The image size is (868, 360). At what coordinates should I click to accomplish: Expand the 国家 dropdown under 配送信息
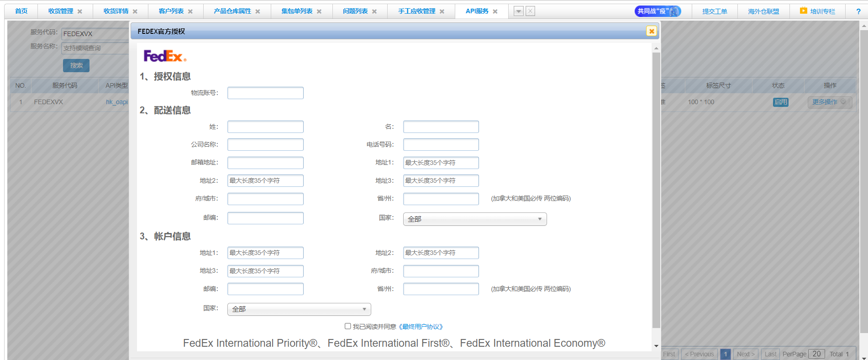(474, 219)
